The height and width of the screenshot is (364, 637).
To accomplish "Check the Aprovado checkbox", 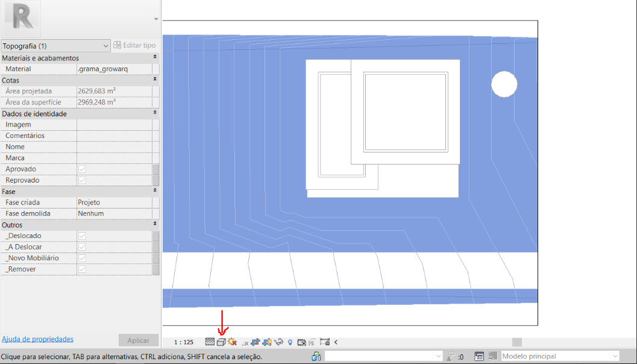I will click(x=81, y=169).
